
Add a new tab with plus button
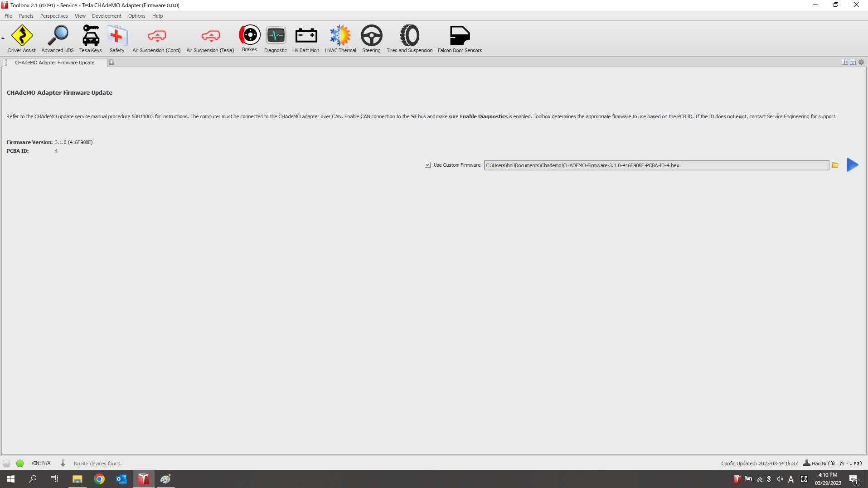(112, 63)
